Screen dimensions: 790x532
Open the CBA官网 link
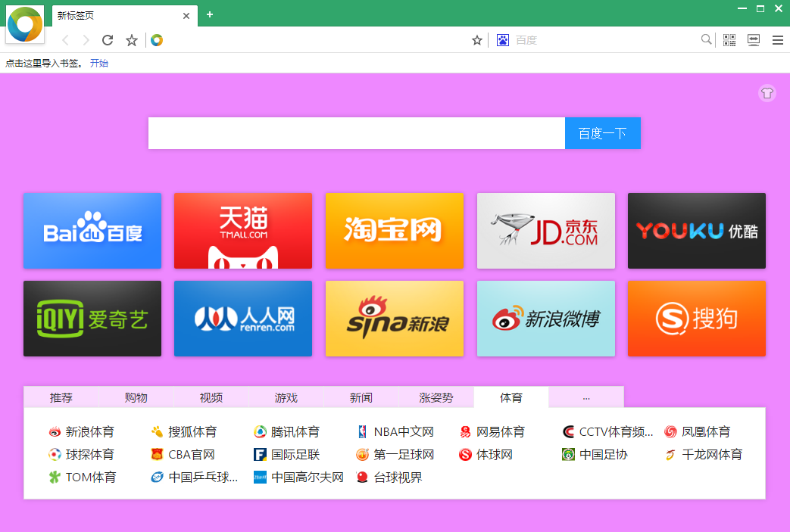183,455
